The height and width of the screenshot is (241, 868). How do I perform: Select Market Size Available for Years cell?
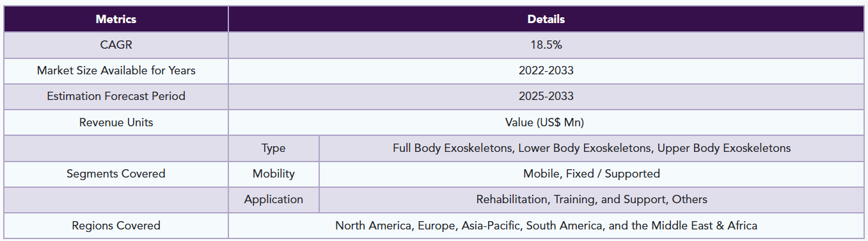(x=116, y=71)
